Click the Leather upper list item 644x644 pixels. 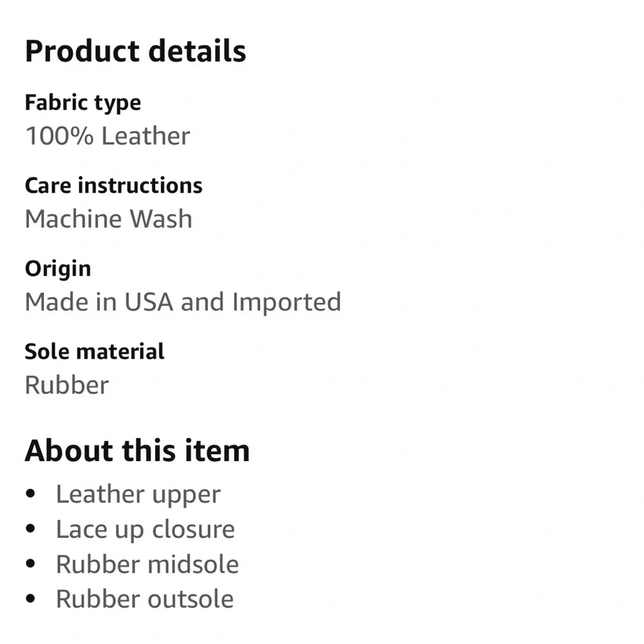pos(138,495)
